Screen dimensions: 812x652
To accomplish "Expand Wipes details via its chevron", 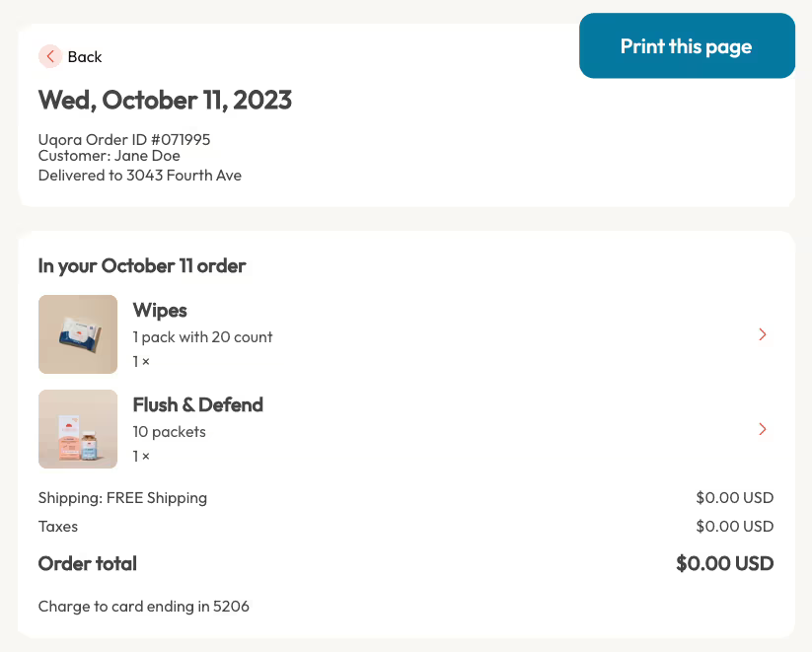I will pos(763,334).
